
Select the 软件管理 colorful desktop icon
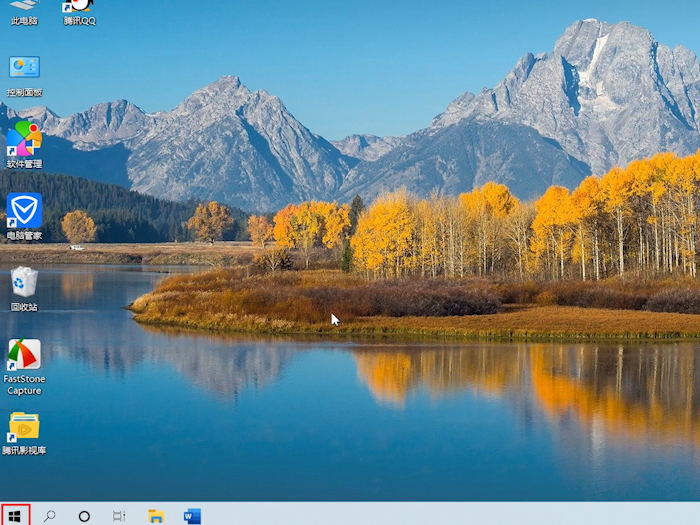[24, 138]
